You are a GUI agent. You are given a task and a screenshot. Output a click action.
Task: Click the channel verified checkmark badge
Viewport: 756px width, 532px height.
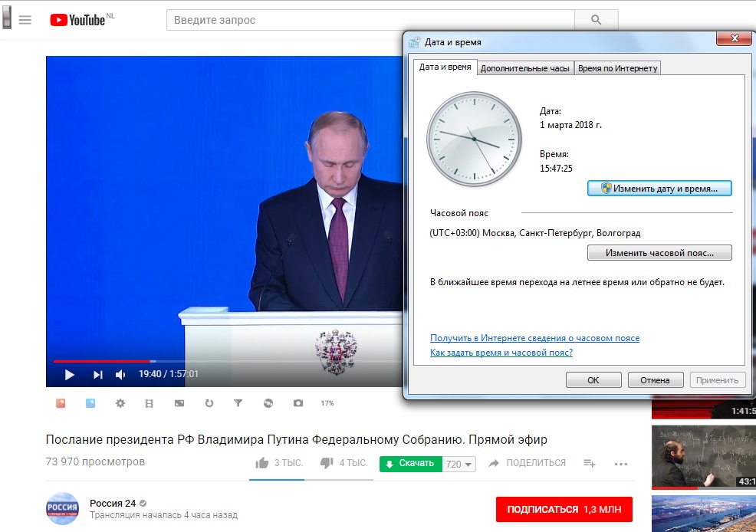point(143,503)
